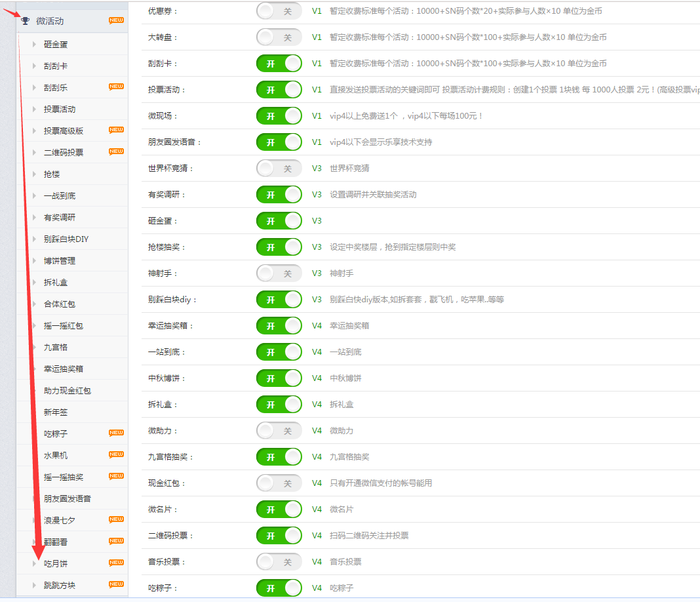Disable the 中秋博饼 toggle switch
Image resolution: width=700 pixels, height=602 pixels.
(x=279, y=378)
